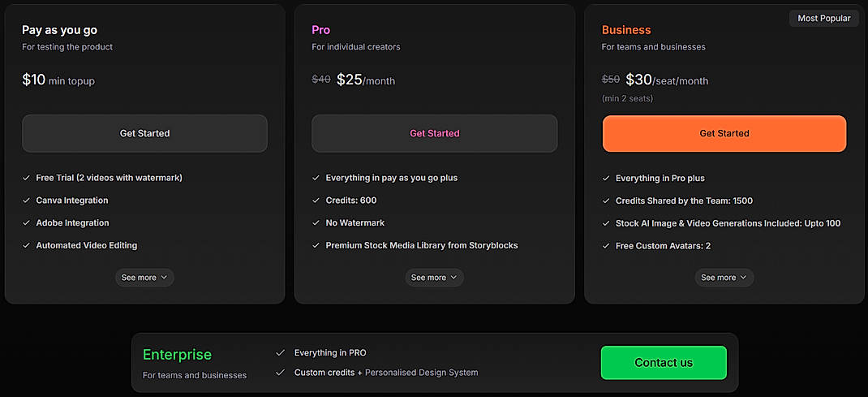Click the 'No Watermark' feature text
Screen dimensions: 868x397
pyautogui.click(x=355, y=222)
